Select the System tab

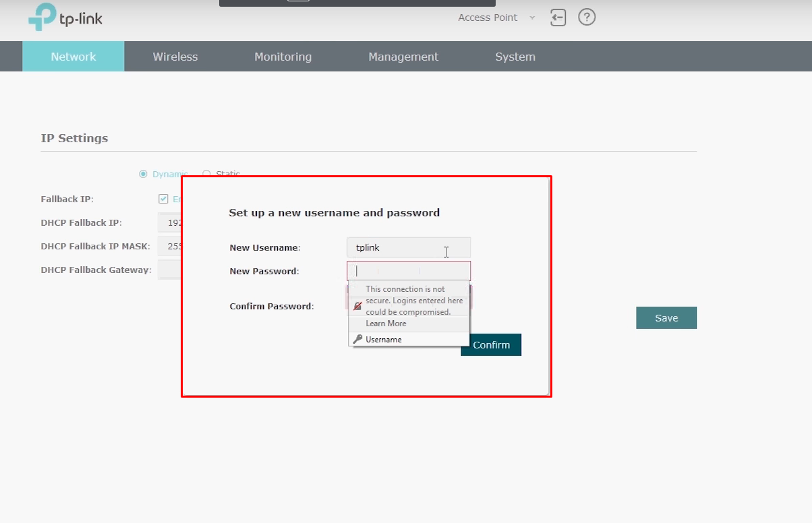(x=515, y=57)
